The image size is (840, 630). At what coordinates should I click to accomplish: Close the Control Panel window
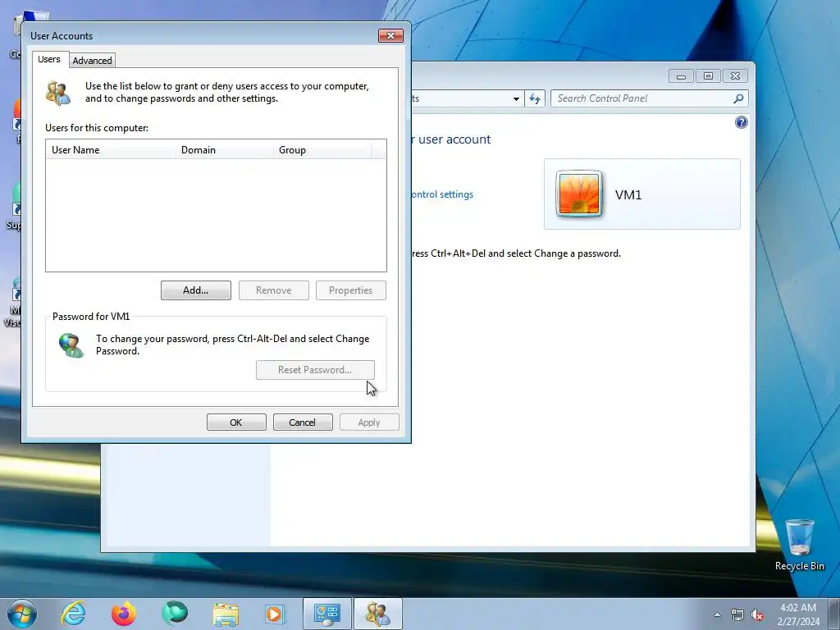coord(735,76)
